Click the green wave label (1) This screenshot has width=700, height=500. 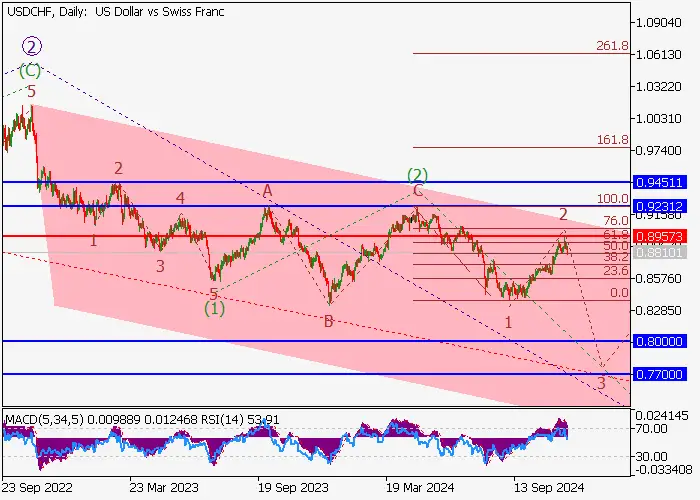[x=214, y=308]
